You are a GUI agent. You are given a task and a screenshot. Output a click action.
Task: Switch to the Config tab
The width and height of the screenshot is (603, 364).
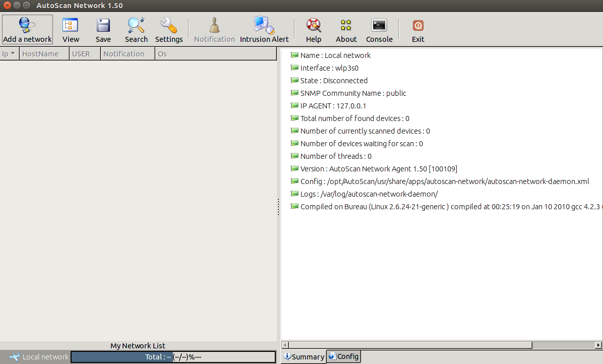pos(344,357)
